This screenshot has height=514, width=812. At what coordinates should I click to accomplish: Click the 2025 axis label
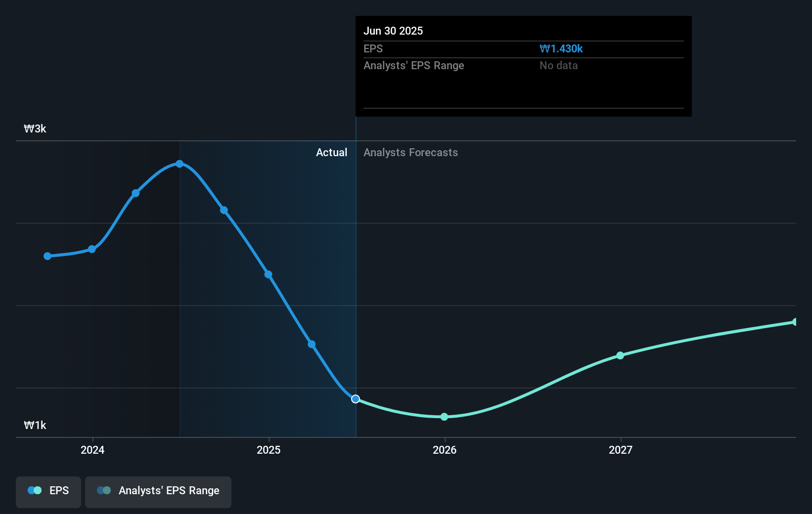(269, 450)
